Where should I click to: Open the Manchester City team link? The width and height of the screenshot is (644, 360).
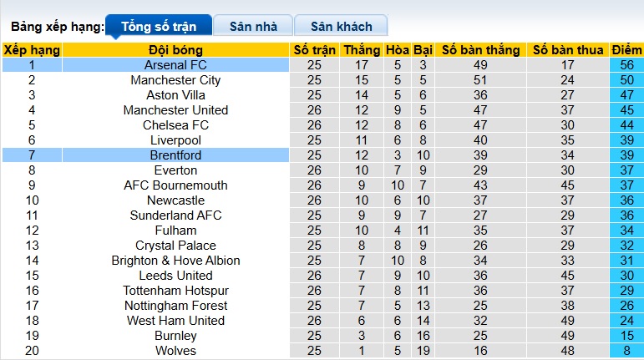[175, 80]
